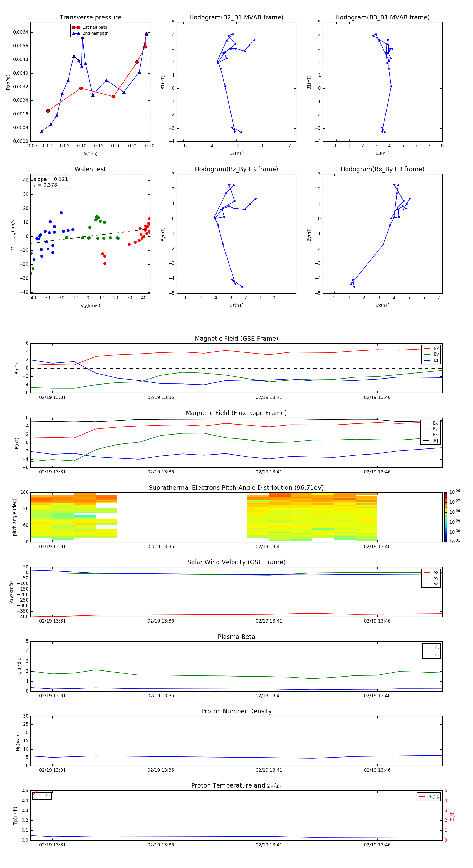Click the "A(T·m)" x-axis label
This screenshot has width=473, height=868.
(90, 154)
